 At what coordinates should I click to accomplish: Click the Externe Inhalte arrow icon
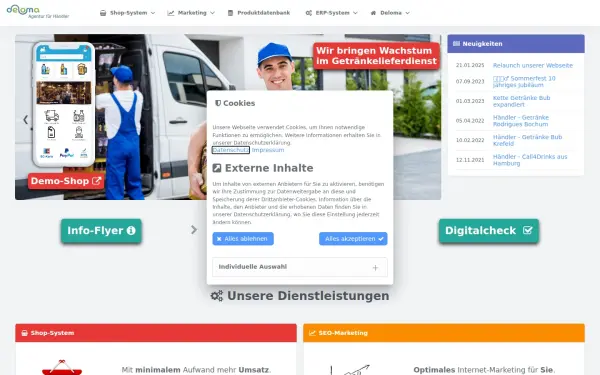(x=217, y=168)
